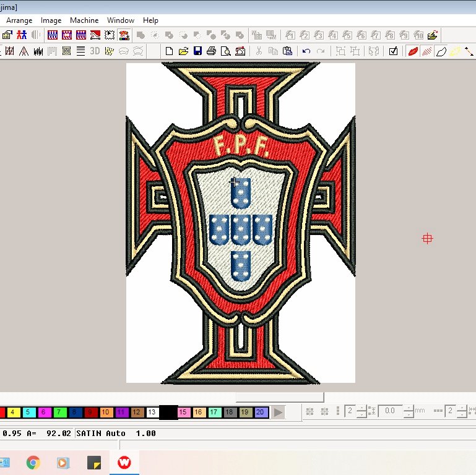Click the embroidered crest design on canvas

point(240,223)
